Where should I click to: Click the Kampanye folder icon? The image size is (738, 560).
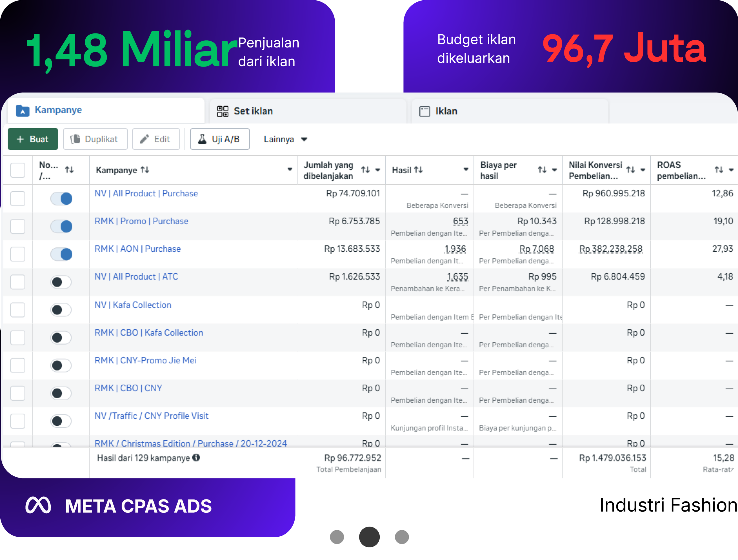pyautogui.click(x=23, y=111)
